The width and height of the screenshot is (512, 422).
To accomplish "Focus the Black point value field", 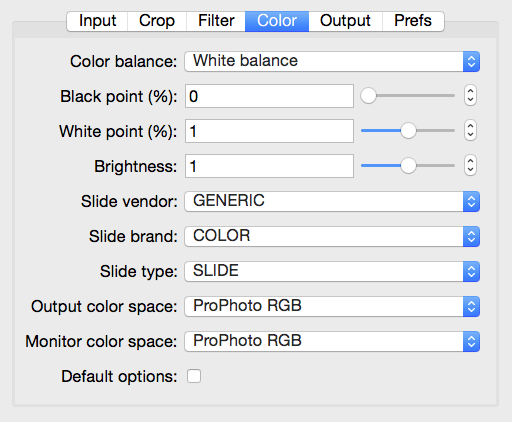I will [269, 96].
